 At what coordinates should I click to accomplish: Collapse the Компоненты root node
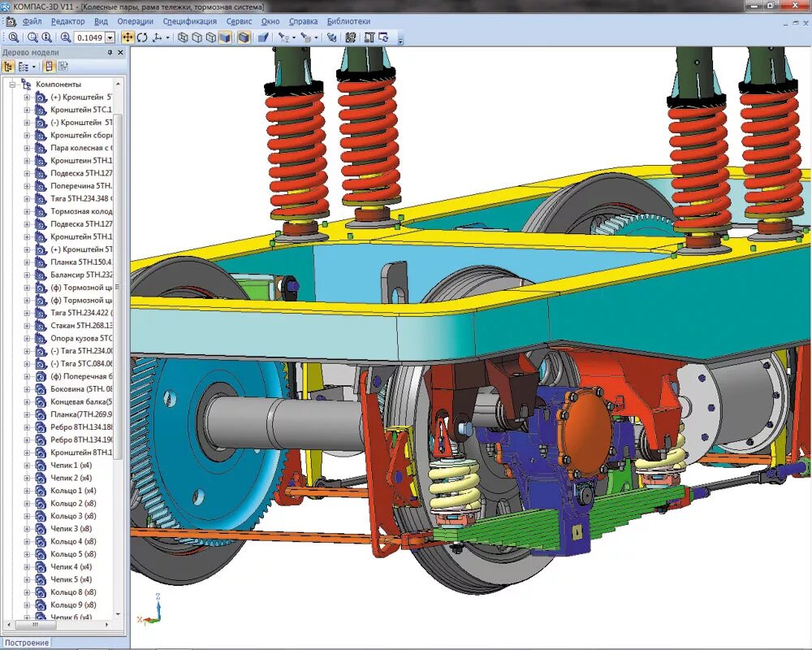(x=12, y=84)
